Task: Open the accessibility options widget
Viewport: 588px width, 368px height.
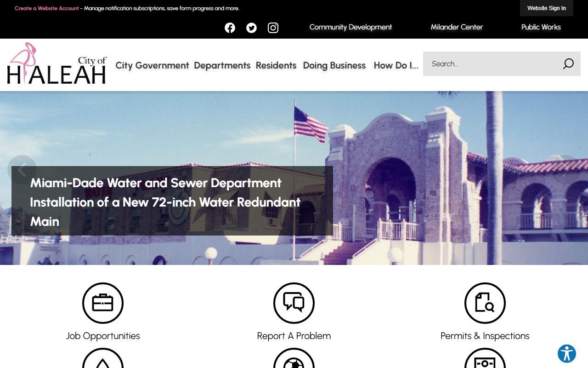Action: [567, 354]
